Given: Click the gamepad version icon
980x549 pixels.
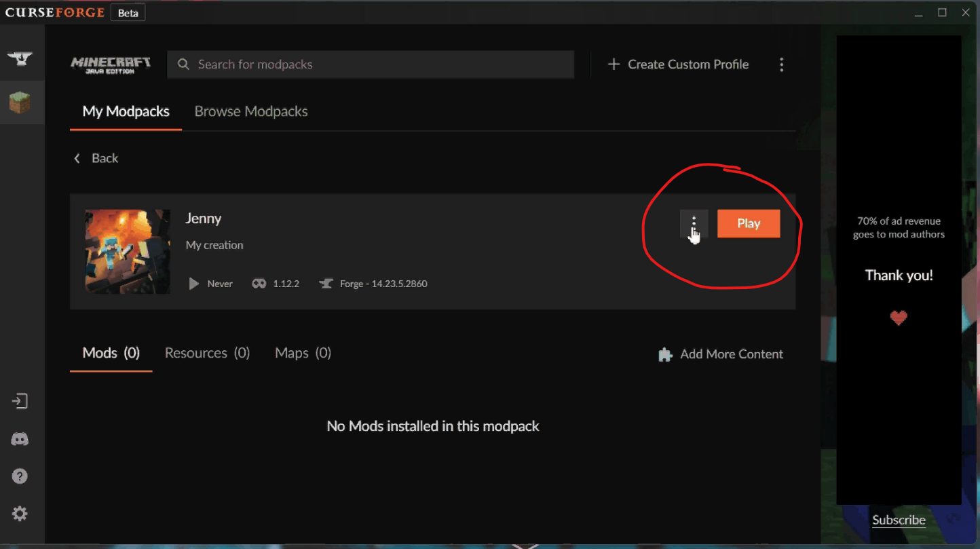Looking at the screenshot, I should coord(259,284).
